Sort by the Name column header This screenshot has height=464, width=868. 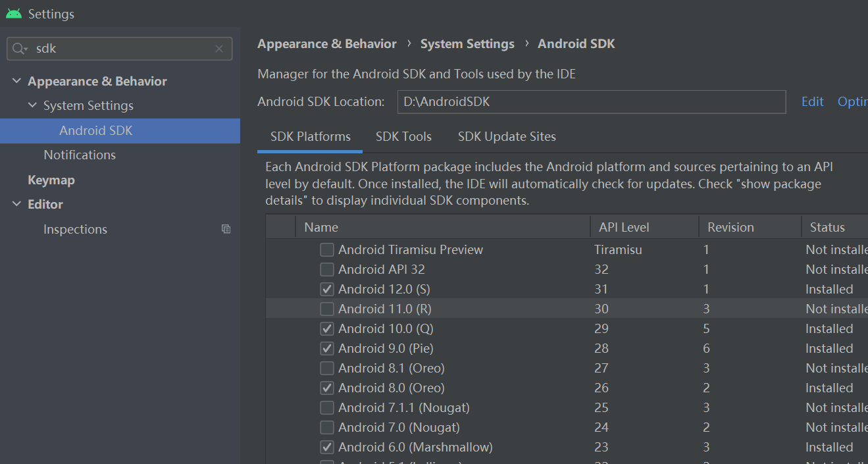tap(443, 227)
